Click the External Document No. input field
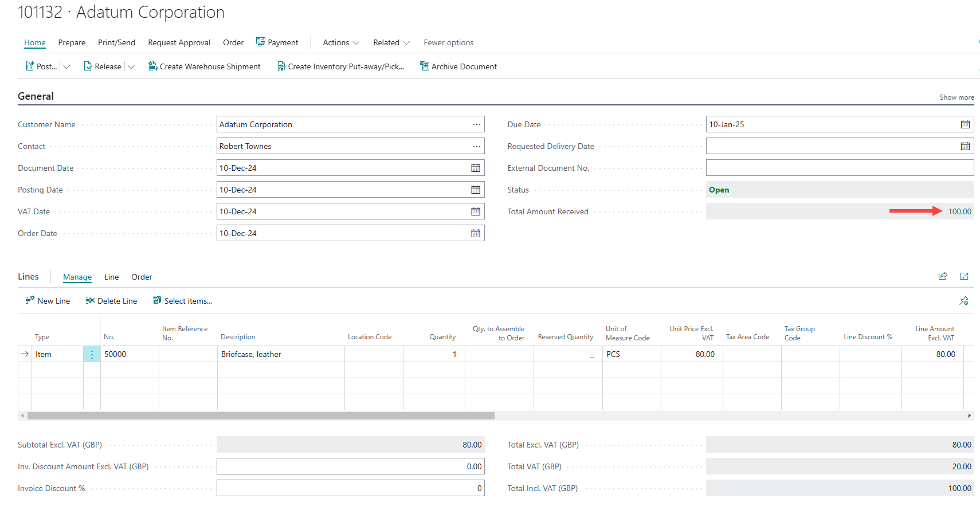980x518 pixels. 840,168
